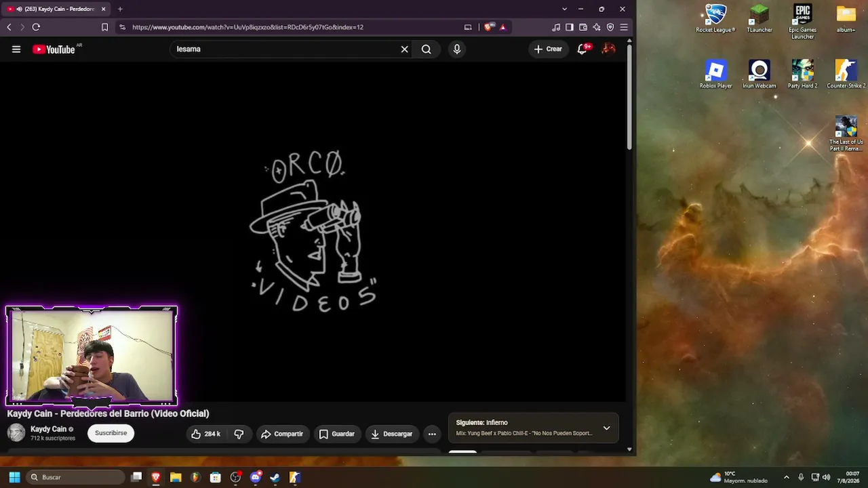This screenshot has height=488, width=868.
Task: Open TLauncher desktop shortcut
Action: (x=759, y=19)
